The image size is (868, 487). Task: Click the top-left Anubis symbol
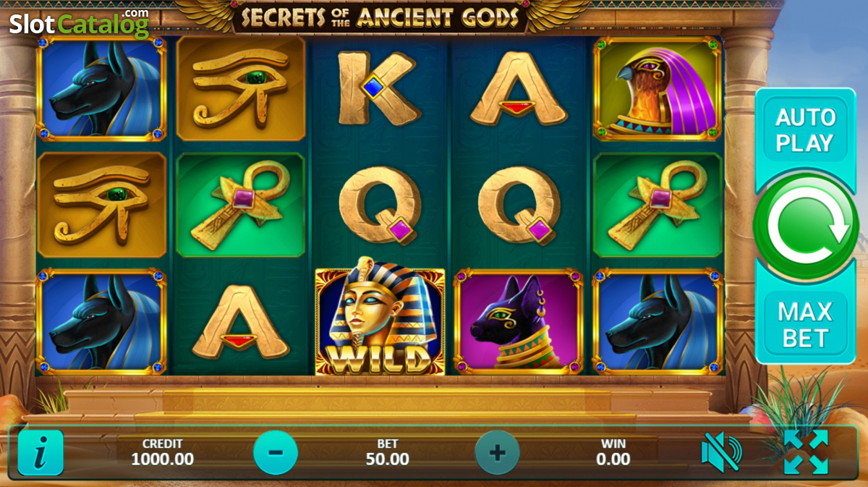point(101,89)
